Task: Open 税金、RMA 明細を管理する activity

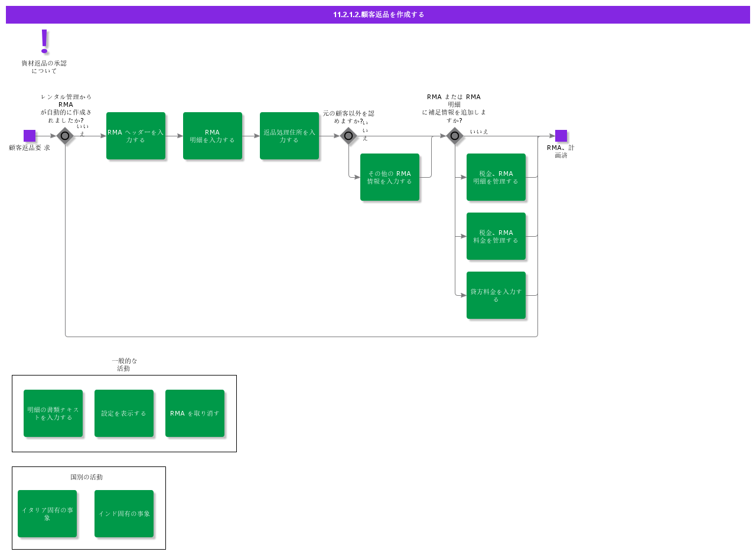Action: (496, 177)
